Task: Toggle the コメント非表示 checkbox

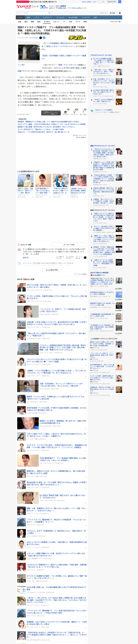Action: tap(75, 274)
